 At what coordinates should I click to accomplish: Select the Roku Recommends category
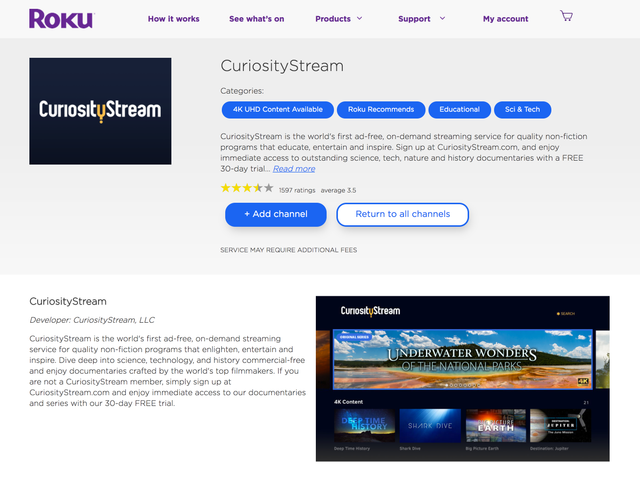click(381, 109)
